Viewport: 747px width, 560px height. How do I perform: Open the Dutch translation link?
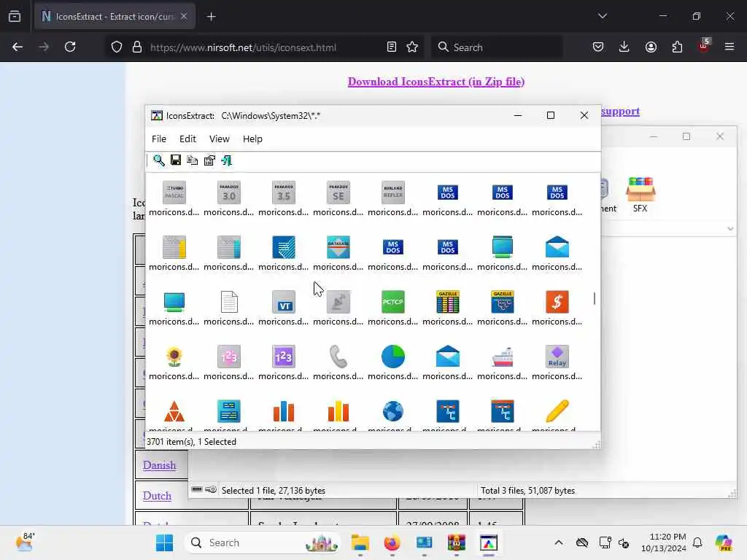[157, 496]
